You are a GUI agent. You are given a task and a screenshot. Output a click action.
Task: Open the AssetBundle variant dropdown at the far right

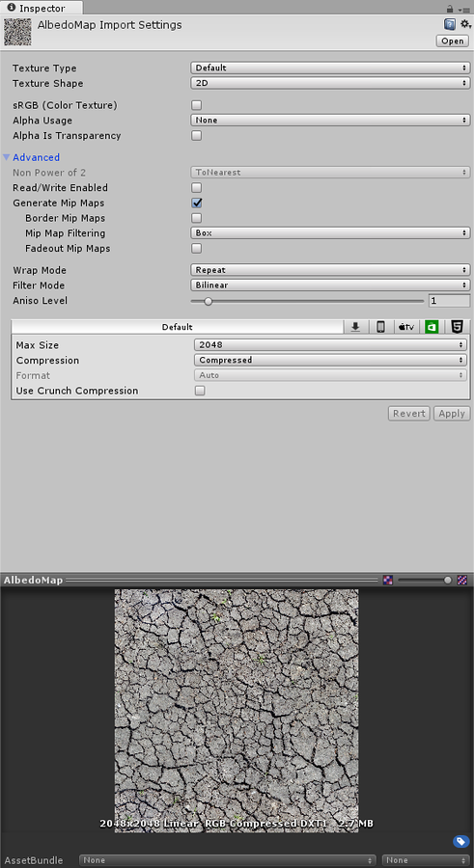(x=427, y=860)
